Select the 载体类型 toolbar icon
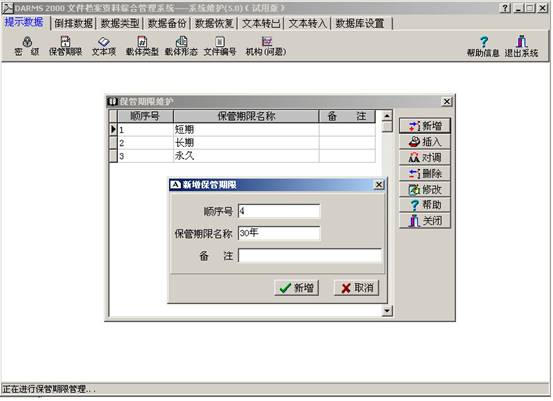 [x=142, y=46]
